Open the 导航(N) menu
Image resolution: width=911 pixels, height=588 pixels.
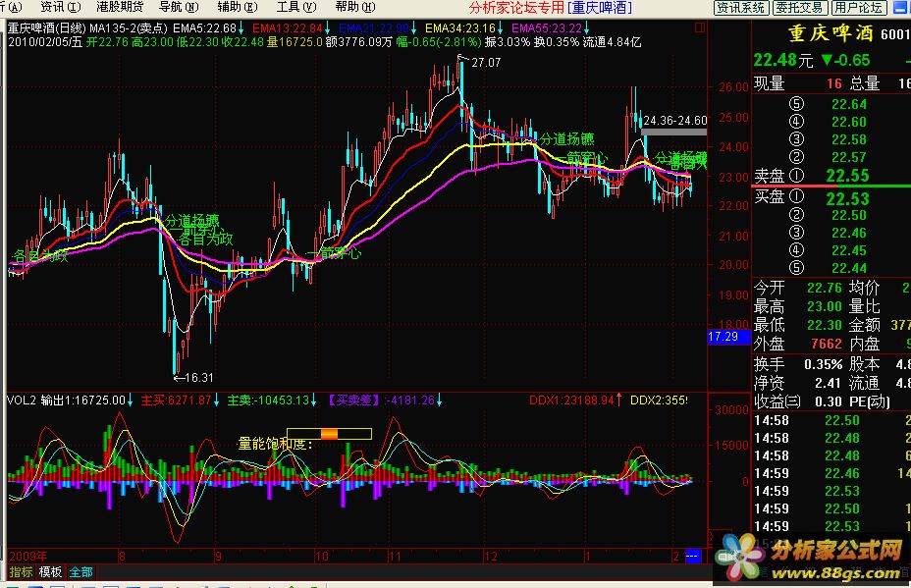(179, 7)
